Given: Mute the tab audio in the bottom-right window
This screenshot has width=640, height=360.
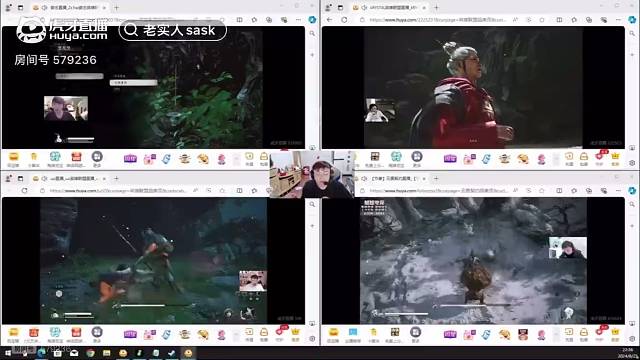Looking at the screenshot, I should (x=364, y=179).
